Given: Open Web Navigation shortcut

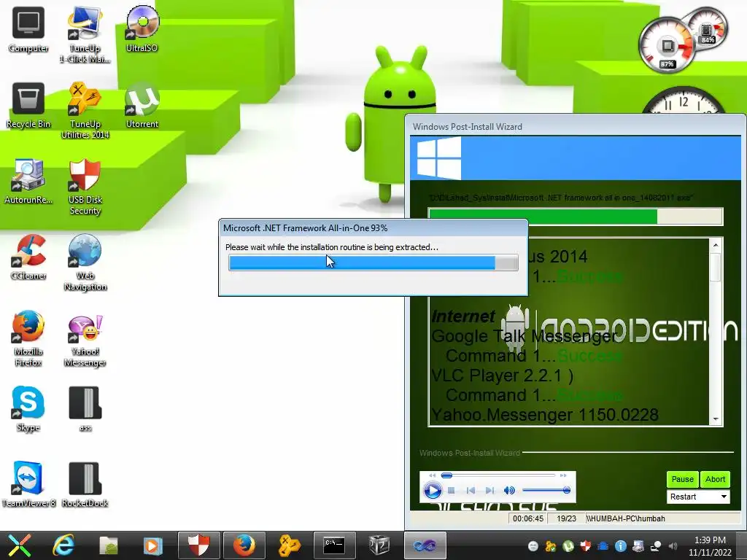Looking at the screenshot, I should pos(85,262).
